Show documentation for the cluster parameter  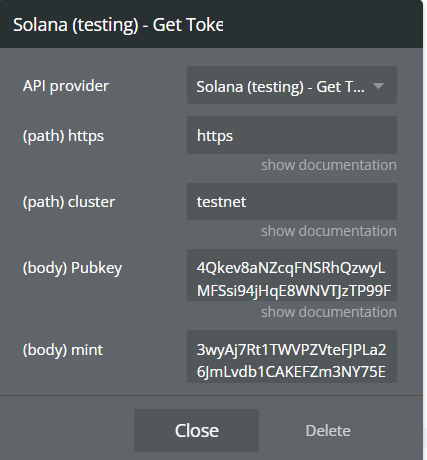pyautogui.click(x=329, y=231)
